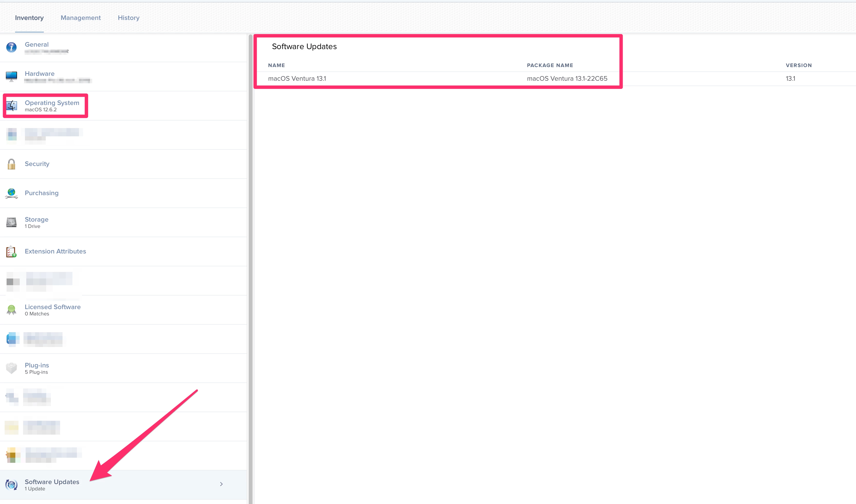
Task: Click the Storage drive icon
Action: (12, 222)
